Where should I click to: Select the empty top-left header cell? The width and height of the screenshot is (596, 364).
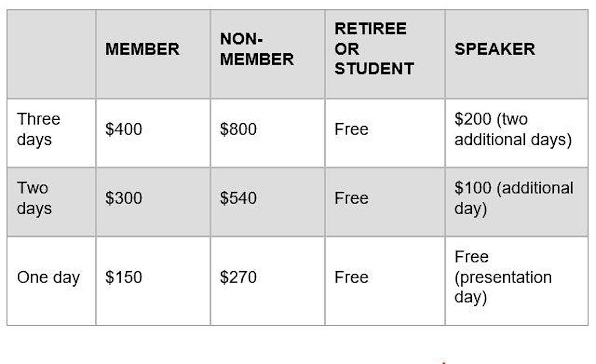click(x=51, y=54)
